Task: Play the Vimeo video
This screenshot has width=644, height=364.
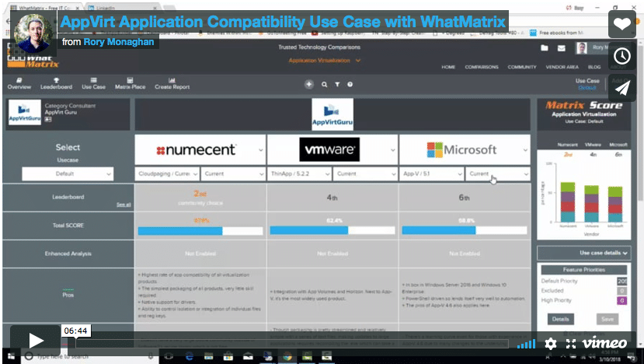Action: (x=35, y=340)
